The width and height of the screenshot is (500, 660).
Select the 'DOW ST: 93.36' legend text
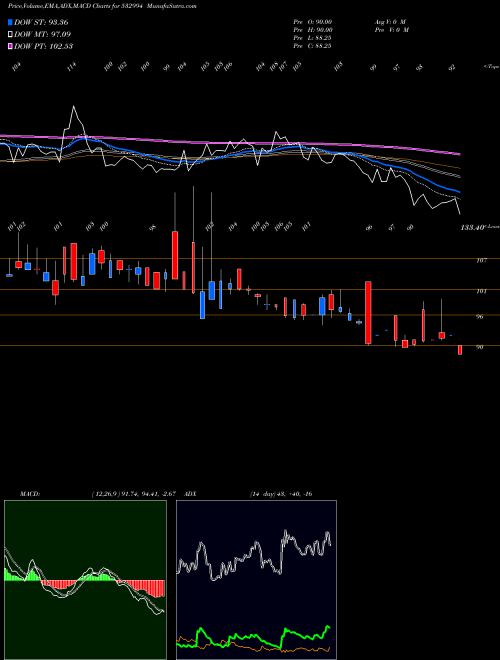coord(41,22)
